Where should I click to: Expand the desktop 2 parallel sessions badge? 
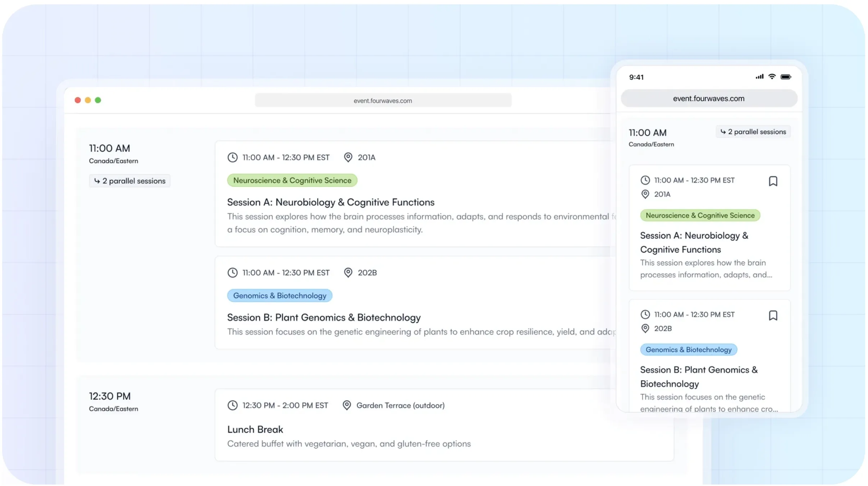click(130, 181)
